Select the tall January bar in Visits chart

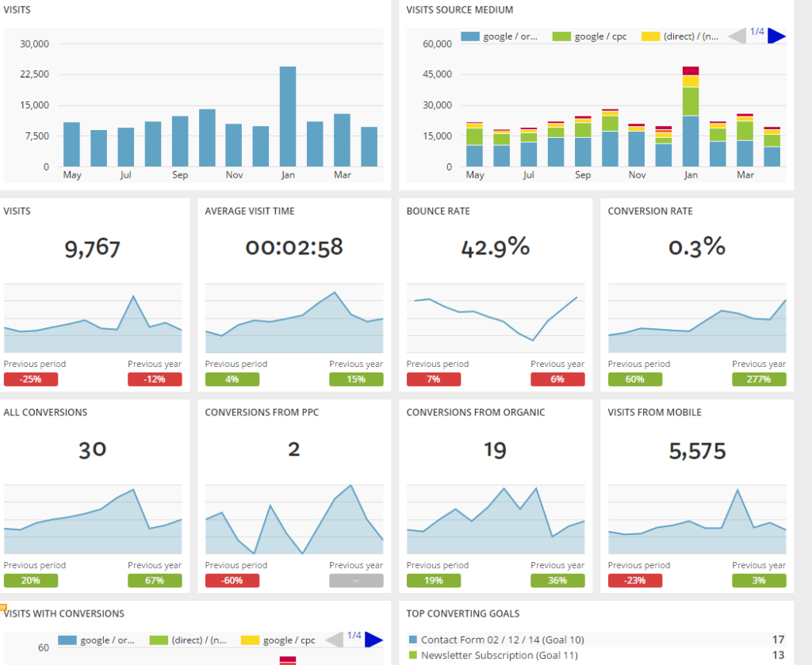[287, 117]
